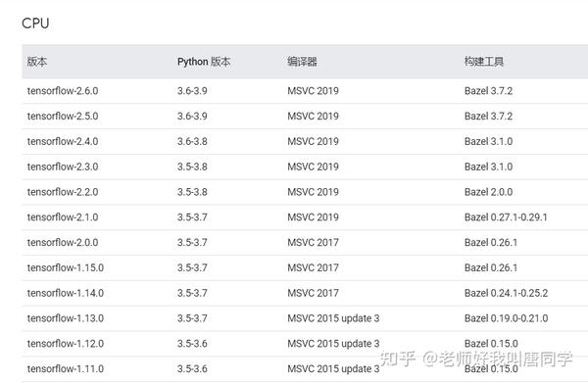Select the tensorflow-2.6.0 version cell
Screen dimensions: 588x383
coord(63,91)
